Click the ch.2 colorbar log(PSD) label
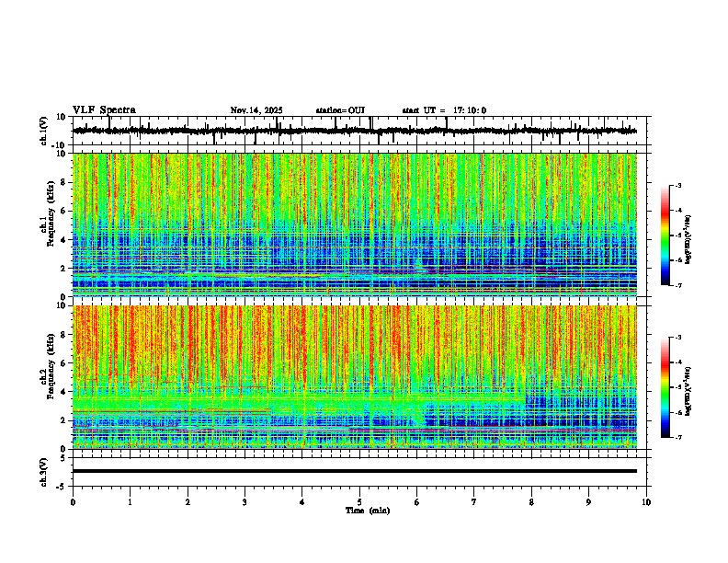The width and height of the screenshot is (728, 563). tap(688, 391)
